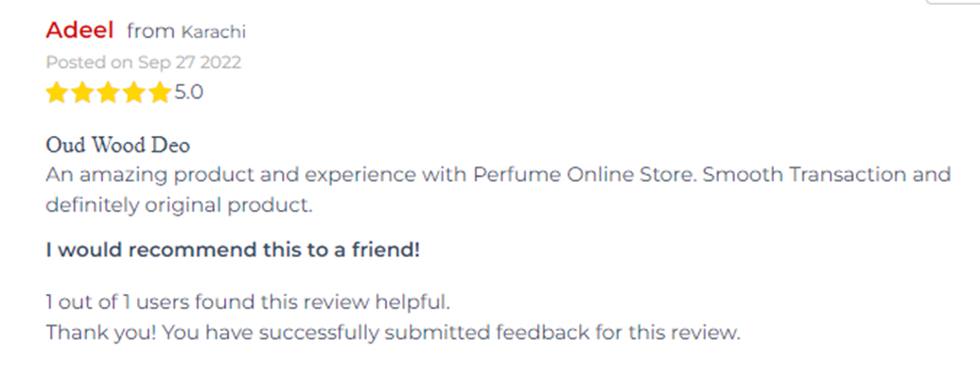Click the third star in rating
Image resolution: width=980 pixels, height=365 pixels.
(108, 93)
